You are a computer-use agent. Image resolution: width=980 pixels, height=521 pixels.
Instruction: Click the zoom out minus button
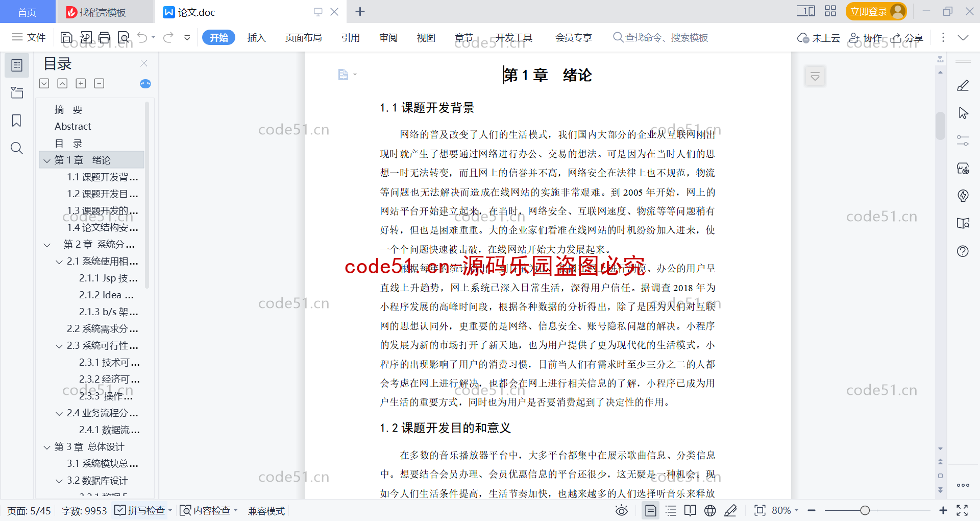click(812, 510)
